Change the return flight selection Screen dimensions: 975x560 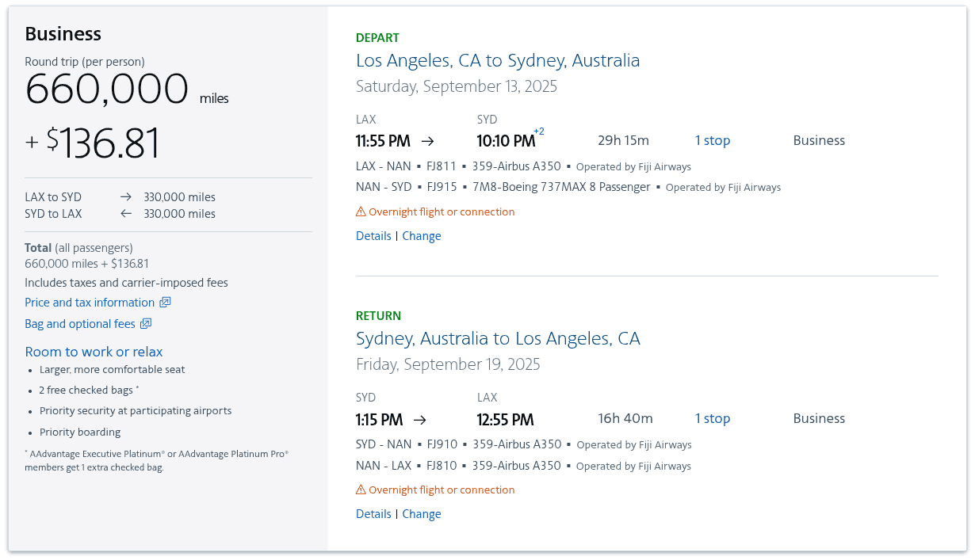tap(421, 513)
